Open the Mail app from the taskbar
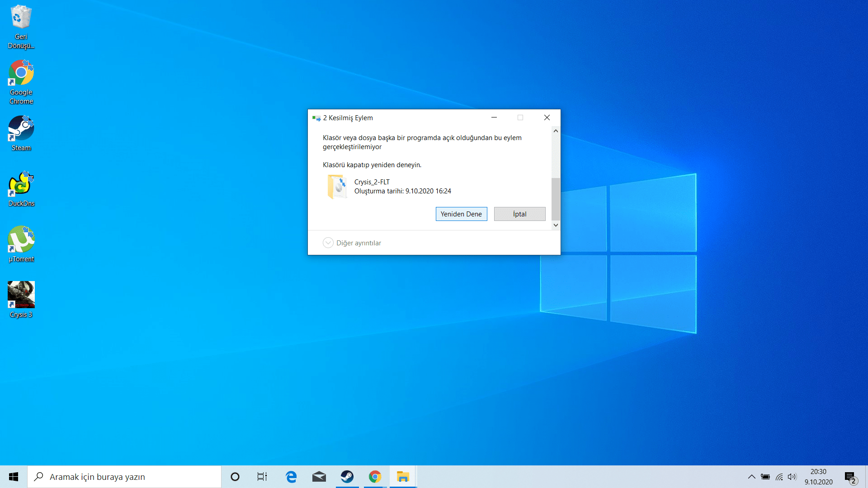The height and width of the screenshot is (488, 868). [319, 477]
